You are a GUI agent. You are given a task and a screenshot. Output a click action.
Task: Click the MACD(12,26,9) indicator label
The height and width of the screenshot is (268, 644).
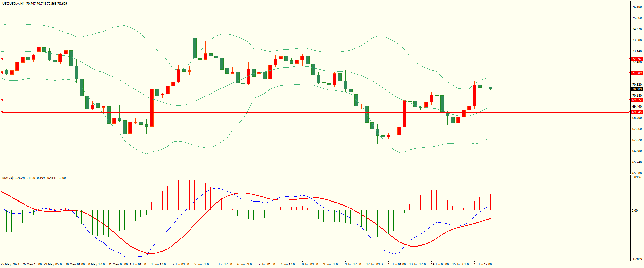13,178
